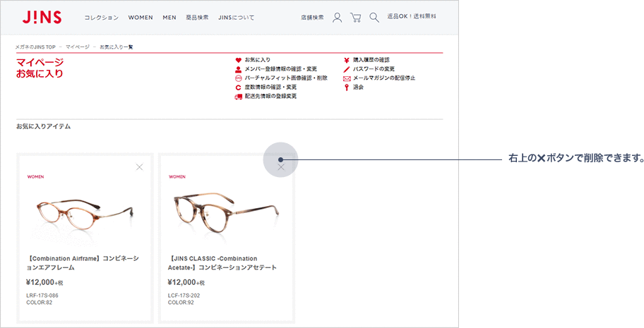The width and height of the screenshot is (644, 328).
Task: Click 返品OK!送料無料 link
Action: 412,16
